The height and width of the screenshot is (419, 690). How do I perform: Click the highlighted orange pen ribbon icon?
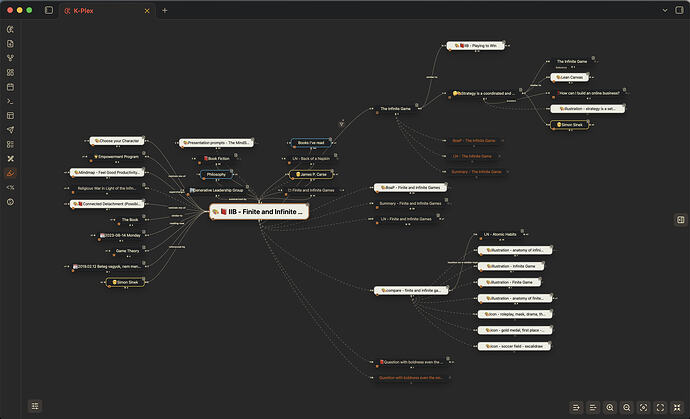click(10, 173)
